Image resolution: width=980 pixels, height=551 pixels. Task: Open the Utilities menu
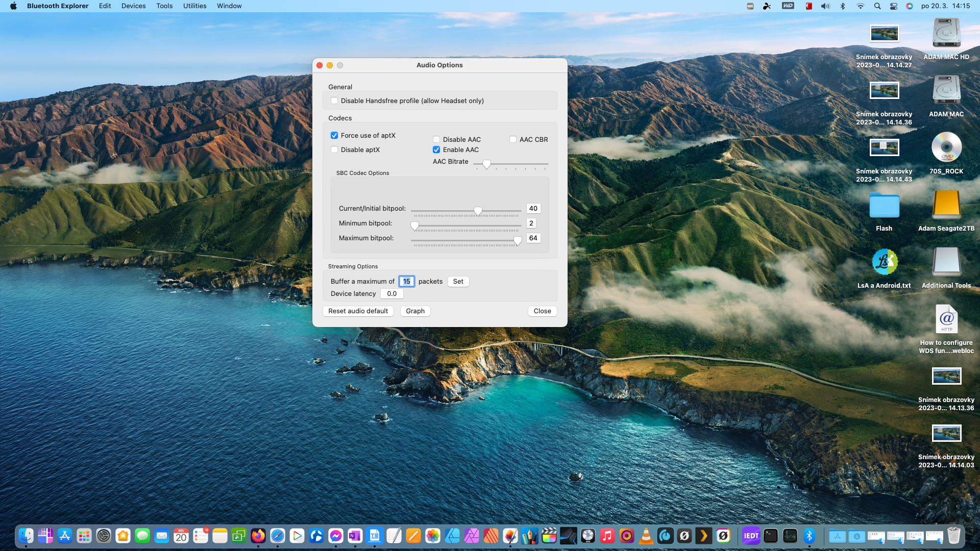click(x=194, y=6)
